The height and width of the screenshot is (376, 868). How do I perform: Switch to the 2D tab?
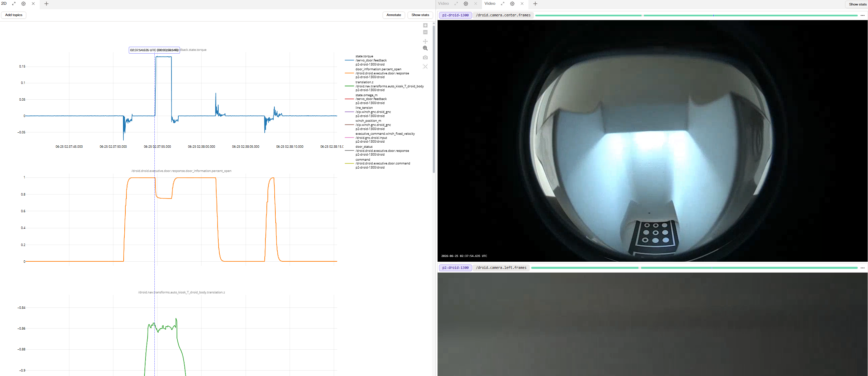click(x=4, y=4)
